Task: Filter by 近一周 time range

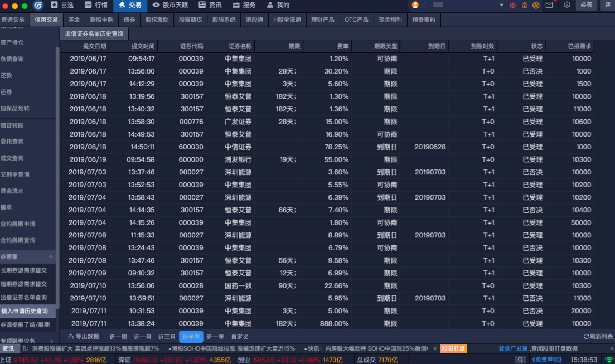Action: pos(118,337)
